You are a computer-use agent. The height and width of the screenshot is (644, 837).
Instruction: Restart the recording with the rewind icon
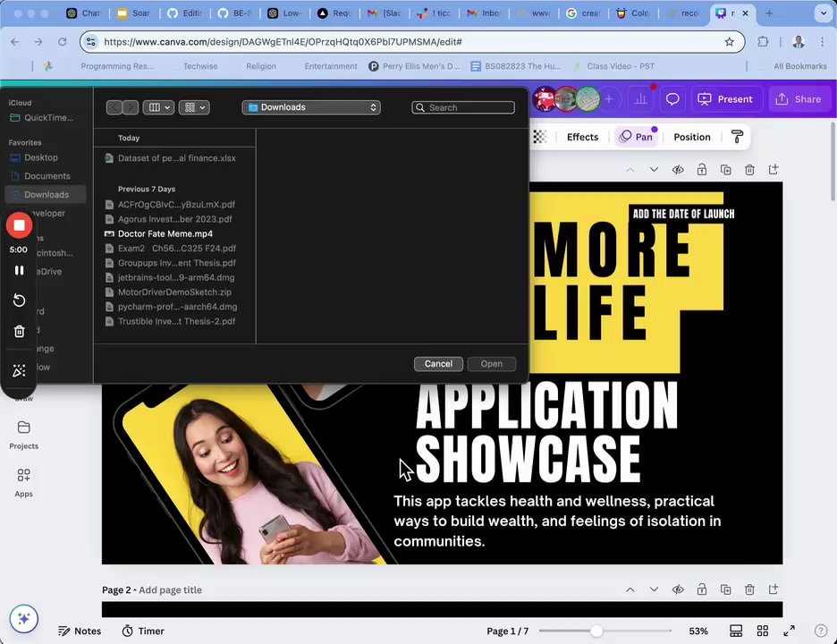point(19,301)
